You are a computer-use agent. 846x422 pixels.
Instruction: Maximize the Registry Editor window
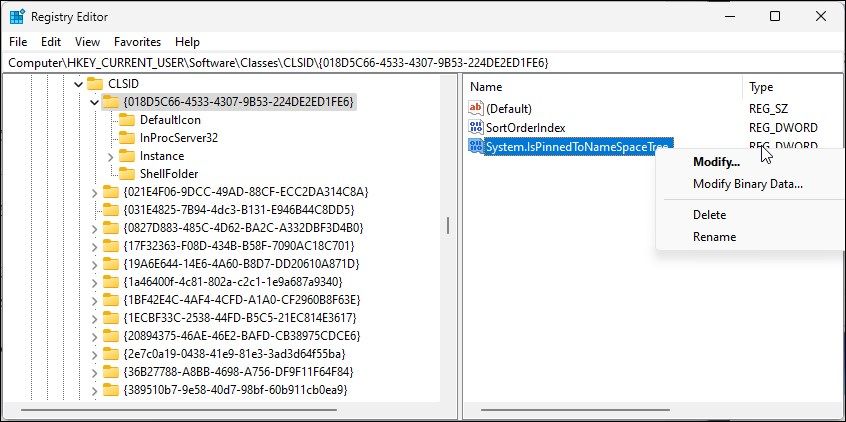coord(775,17)
